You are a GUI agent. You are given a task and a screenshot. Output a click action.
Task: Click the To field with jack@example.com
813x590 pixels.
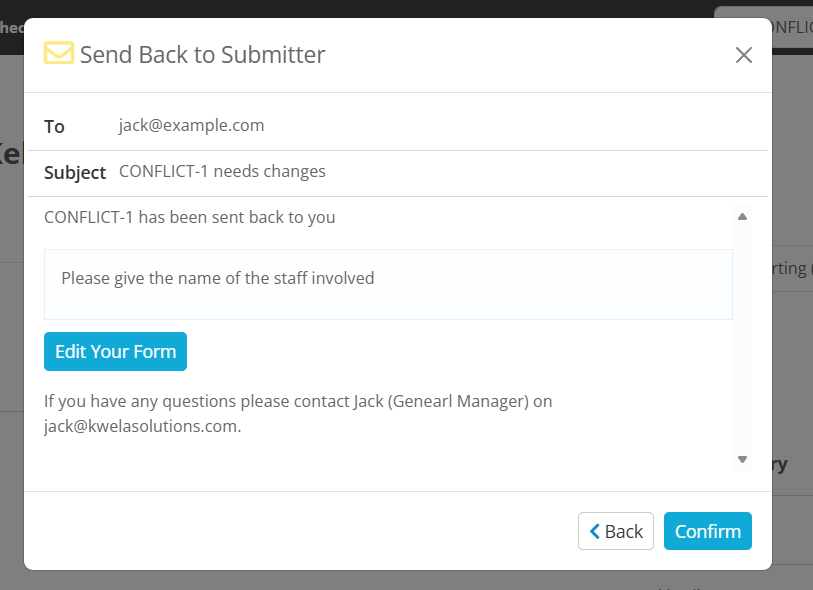pyautogui.click(x=398, y=125)
